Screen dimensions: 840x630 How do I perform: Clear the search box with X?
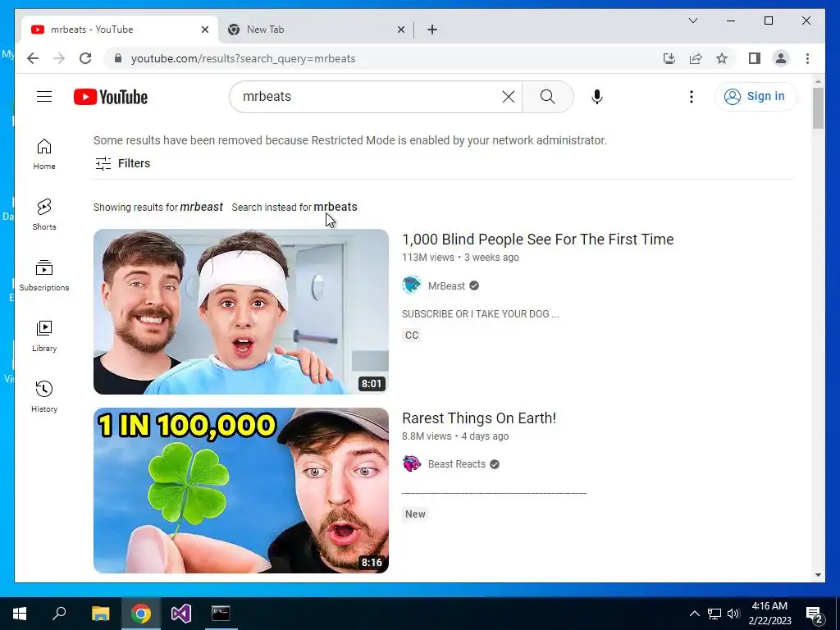coord(509,97)
